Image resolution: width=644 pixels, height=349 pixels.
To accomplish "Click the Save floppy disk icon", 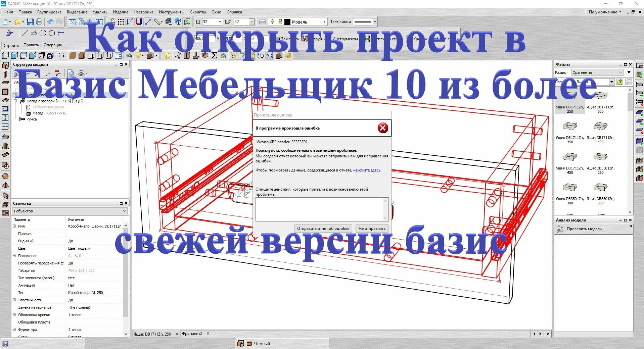I will coord(30,22).
